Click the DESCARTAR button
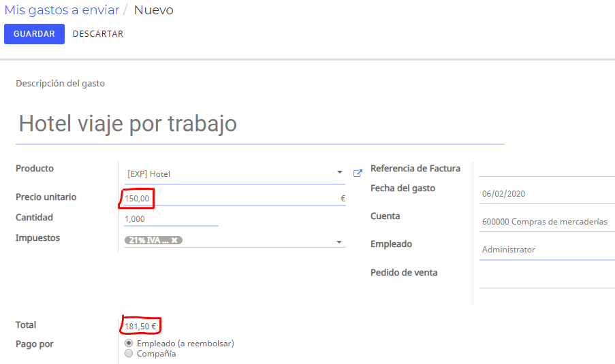The width and height of the screenshot is (615, 364). 98,34
